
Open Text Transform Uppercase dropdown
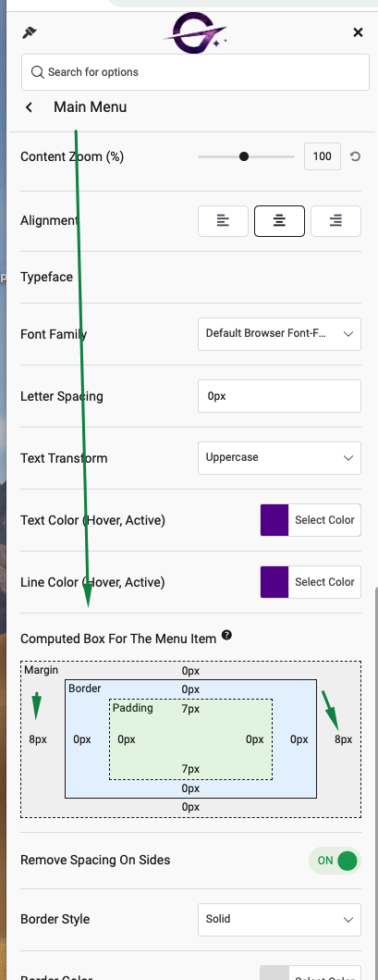(x=279, y=457)
